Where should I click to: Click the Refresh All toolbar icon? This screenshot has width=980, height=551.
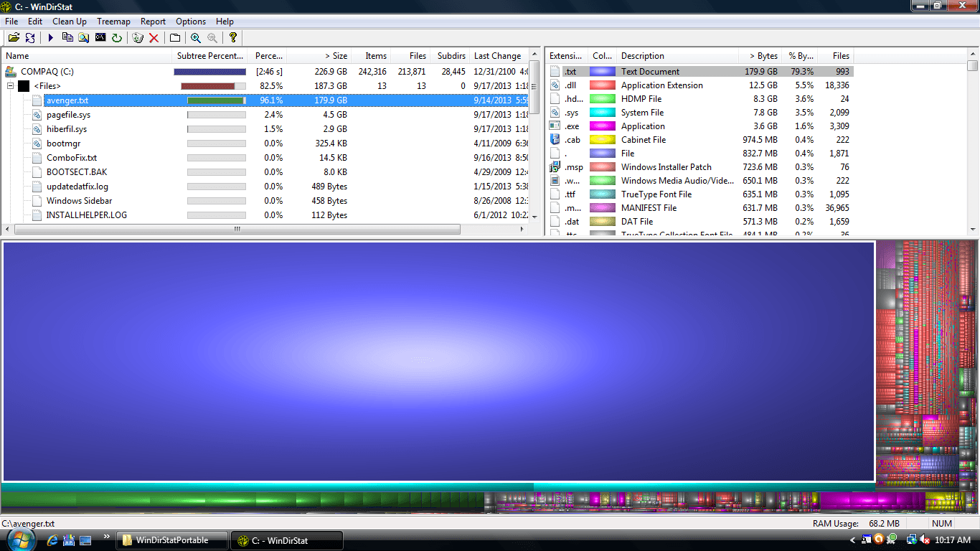29,38
